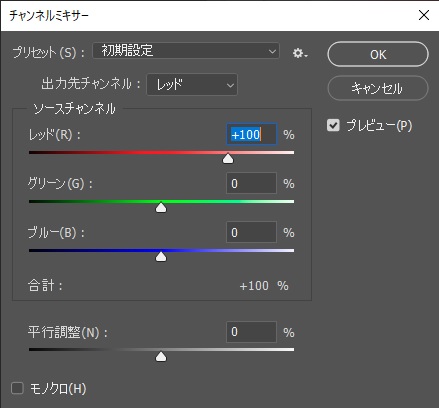
Task: Click the グリーン(G) slider handle
Action: coord(161,207)
